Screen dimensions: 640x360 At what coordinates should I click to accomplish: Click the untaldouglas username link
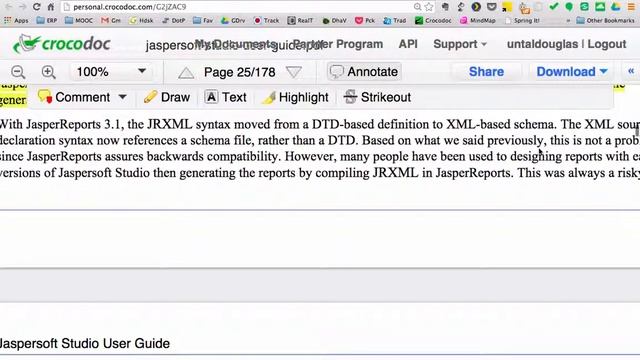(542, 44)
